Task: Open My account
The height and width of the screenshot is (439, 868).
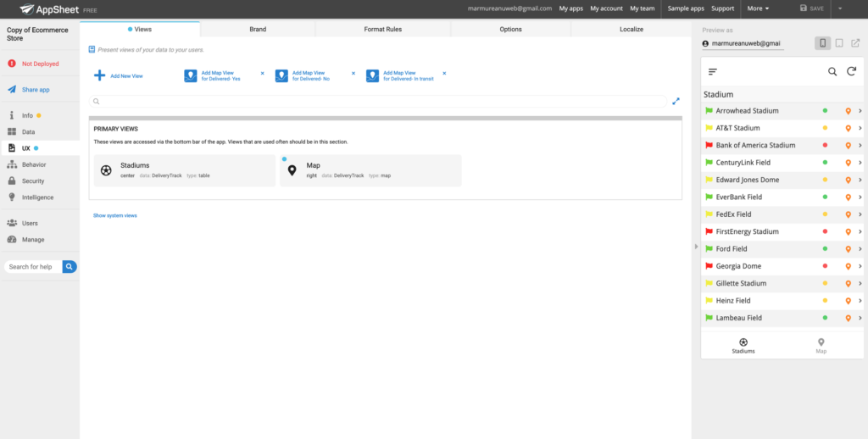Action: click(x=606, y=8)
